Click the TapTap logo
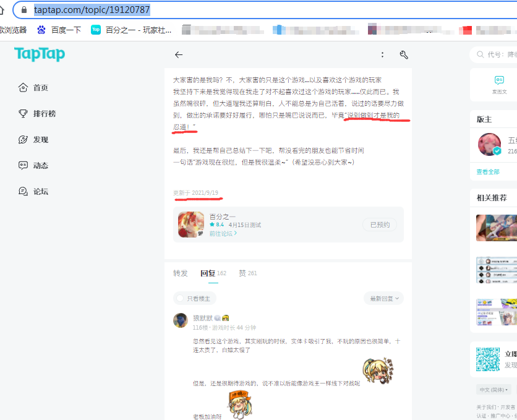The width and height of the screenshot is (517, 420). (x=40, y=54)
